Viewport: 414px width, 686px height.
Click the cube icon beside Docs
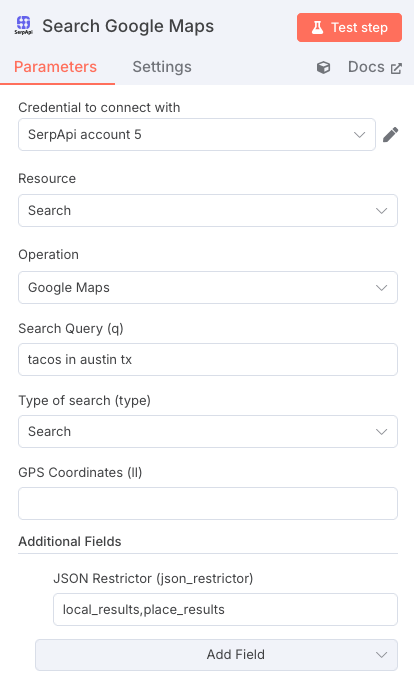(x=323, y=67)
